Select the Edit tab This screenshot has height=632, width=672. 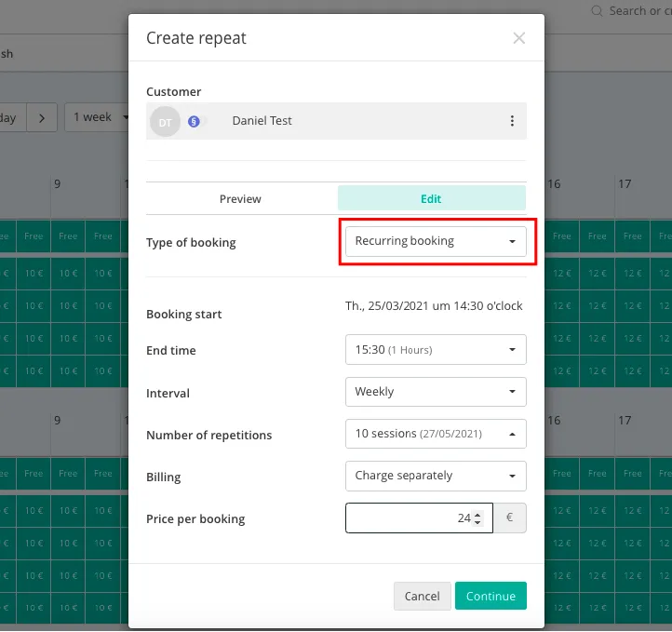click(431, 199)
